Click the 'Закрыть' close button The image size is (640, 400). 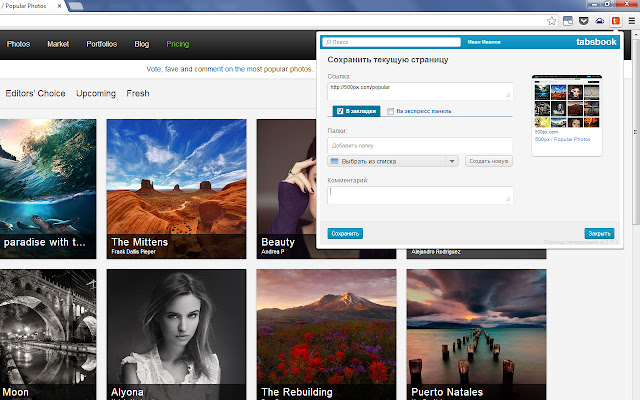point(599,233)
